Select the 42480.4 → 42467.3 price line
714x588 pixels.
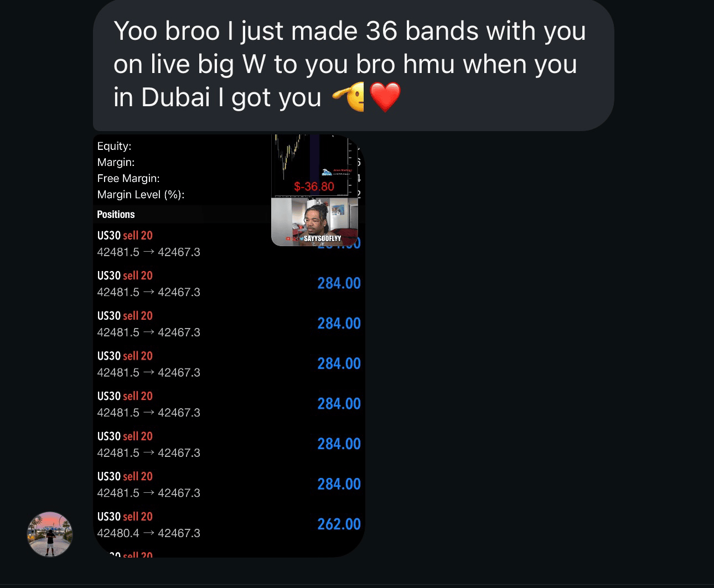tap(148, 533)
